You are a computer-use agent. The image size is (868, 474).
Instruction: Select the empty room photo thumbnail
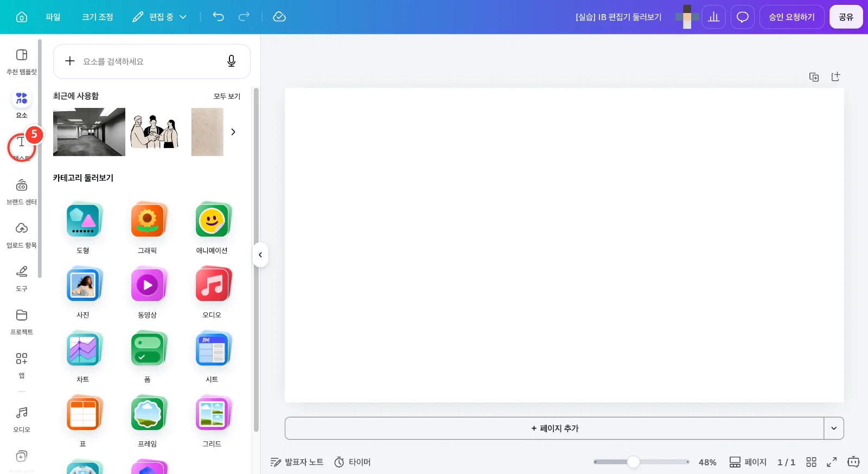[89, 132]
